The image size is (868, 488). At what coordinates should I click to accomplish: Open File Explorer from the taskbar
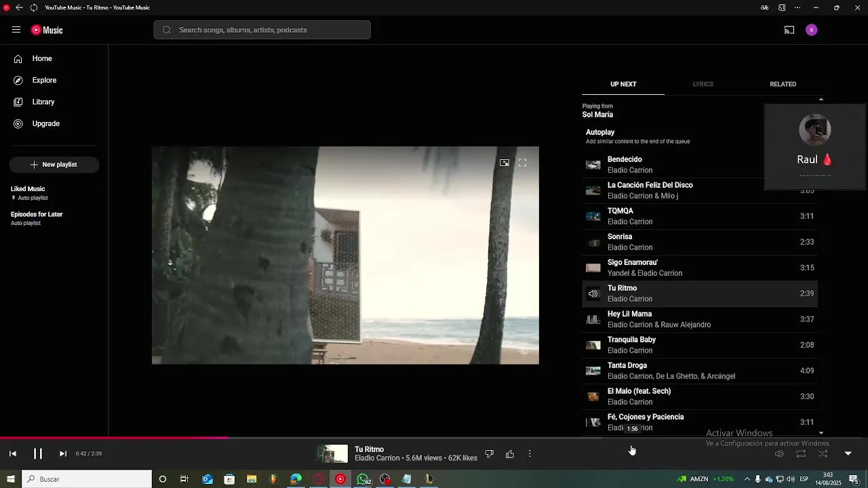252,479
